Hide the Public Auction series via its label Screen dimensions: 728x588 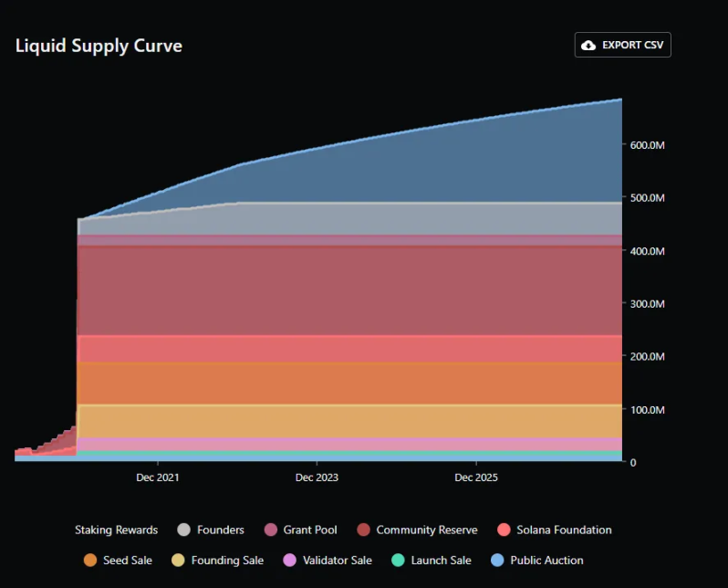coord(546,560)
